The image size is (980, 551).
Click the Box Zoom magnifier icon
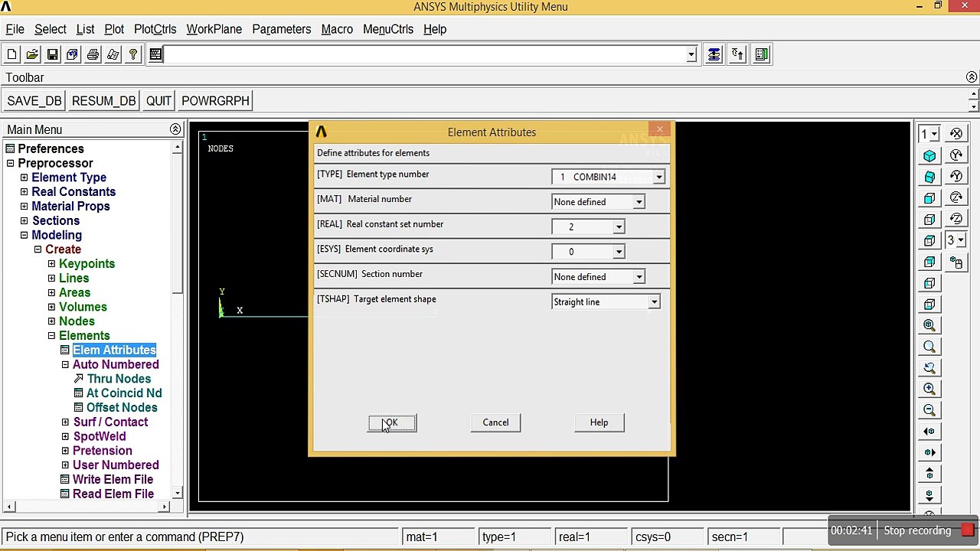(929, 347)
